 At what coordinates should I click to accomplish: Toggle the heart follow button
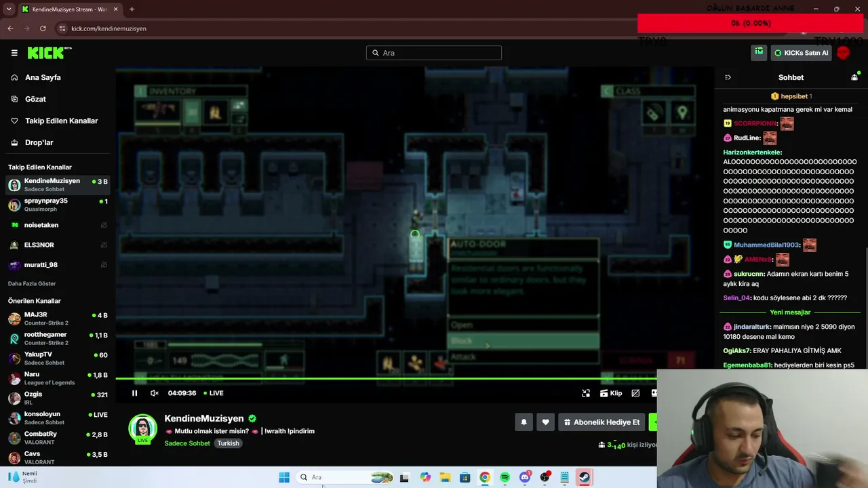[545, 422]
